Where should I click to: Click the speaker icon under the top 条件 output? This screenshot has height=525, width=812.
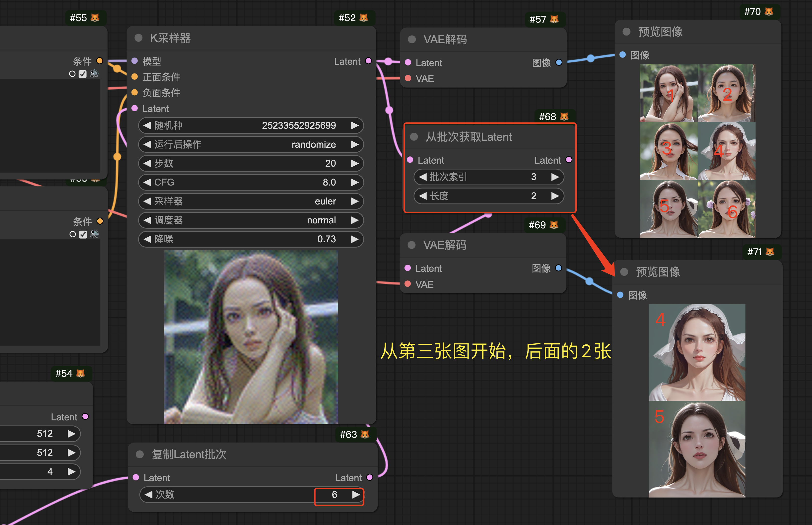point(94,74)
